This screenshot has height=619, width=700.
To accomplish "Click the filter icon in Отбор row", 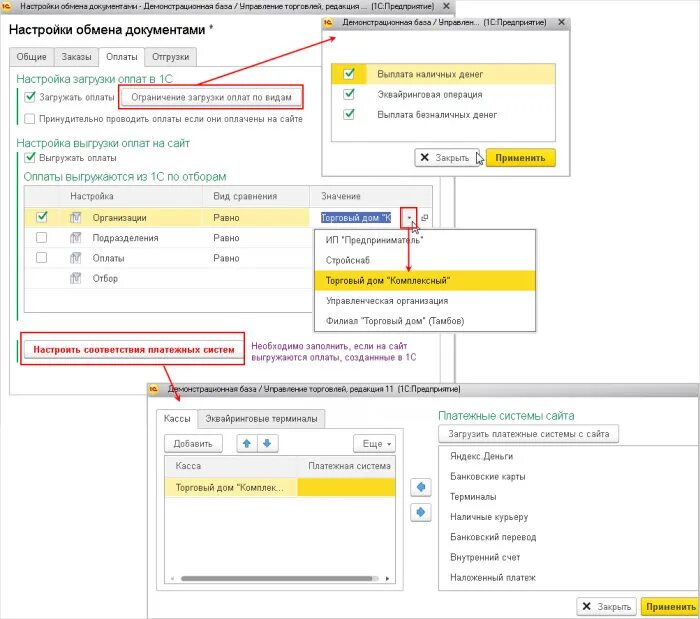I will coord(75,278).
